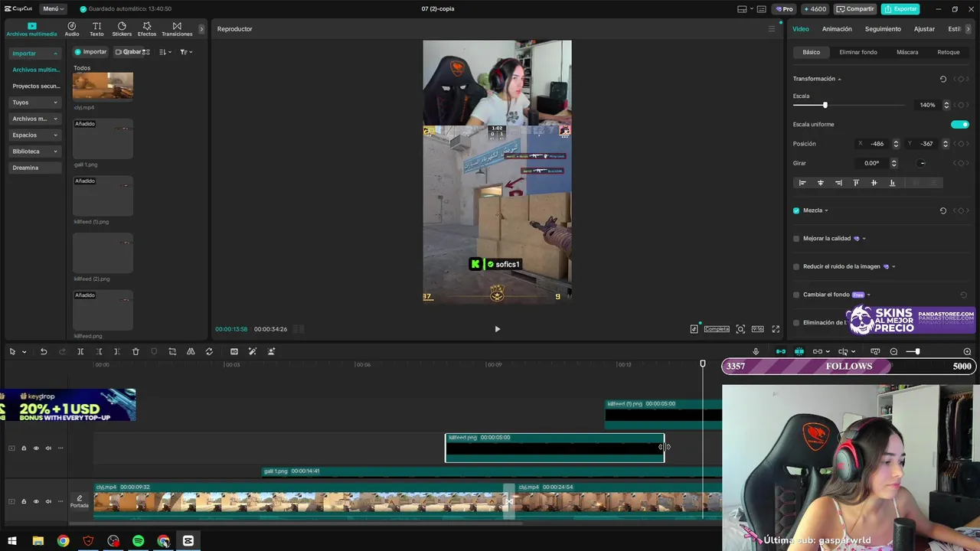The width and height of the screenshot is (980, 551).
Task: Expand the Importar sidebar section
Action: (x=35, y=54)
